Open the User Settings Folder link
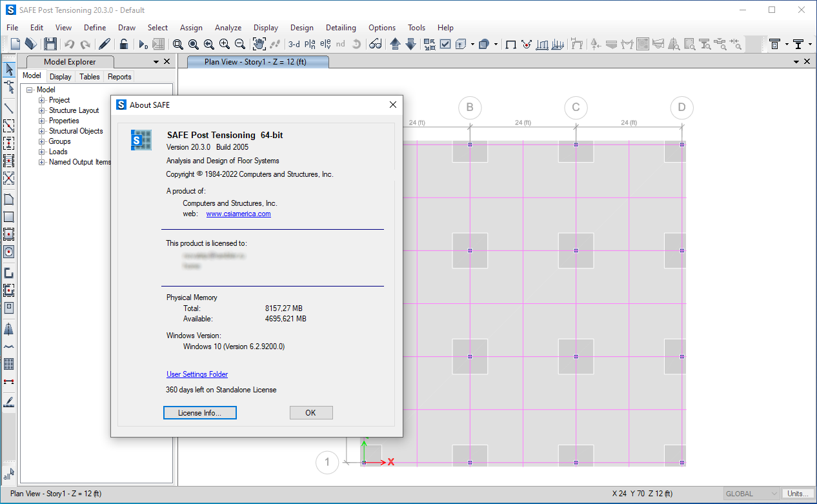This screenshot has height=504, width=817. 197,374
